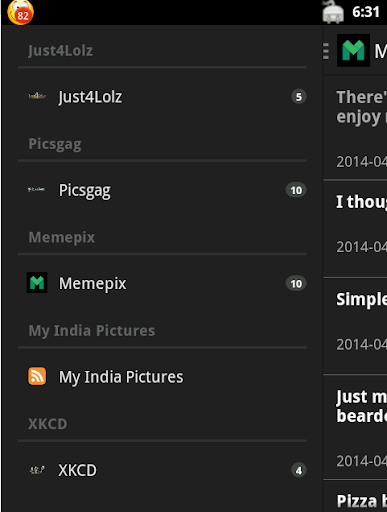Close the drawer via the three-line handle

(326, 51)
